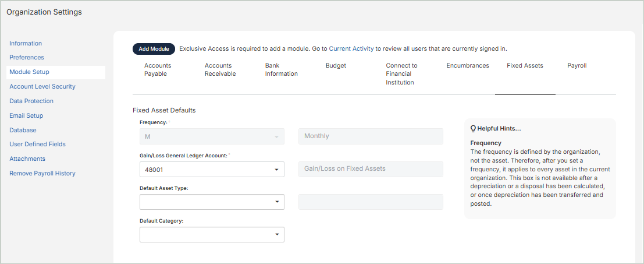The image size is (644, 264).
Task: Select the Bank Information tab
Action: (281, 70)
